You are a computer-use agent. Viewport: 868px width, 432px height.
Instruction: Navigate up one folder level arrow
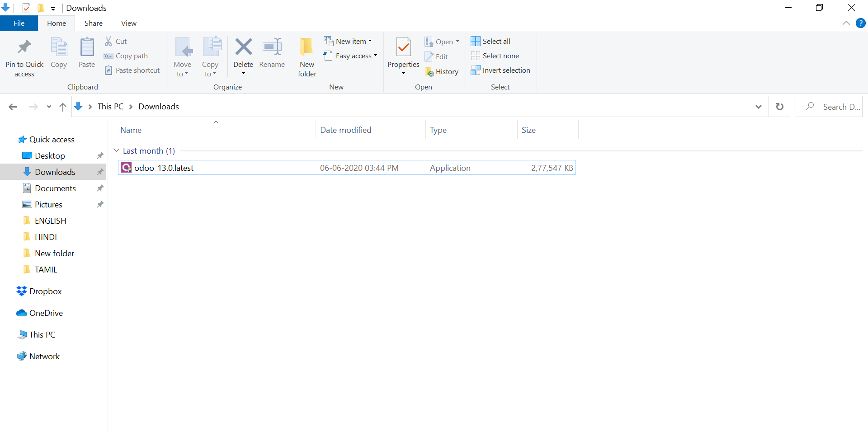(x=63, y=107)
